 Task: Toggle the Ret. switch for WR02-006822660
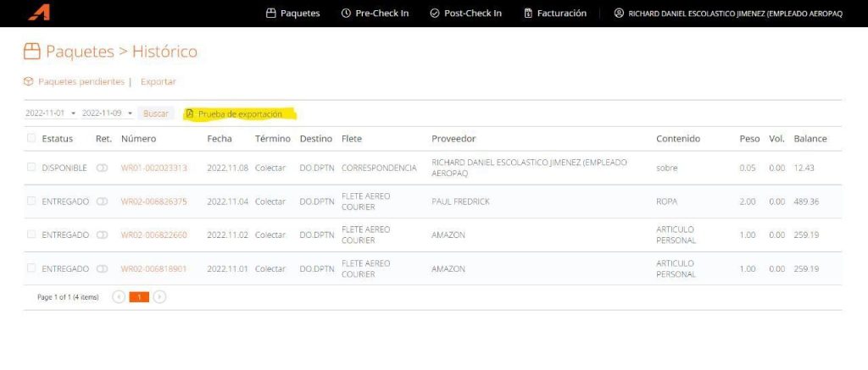coord(103,235)
